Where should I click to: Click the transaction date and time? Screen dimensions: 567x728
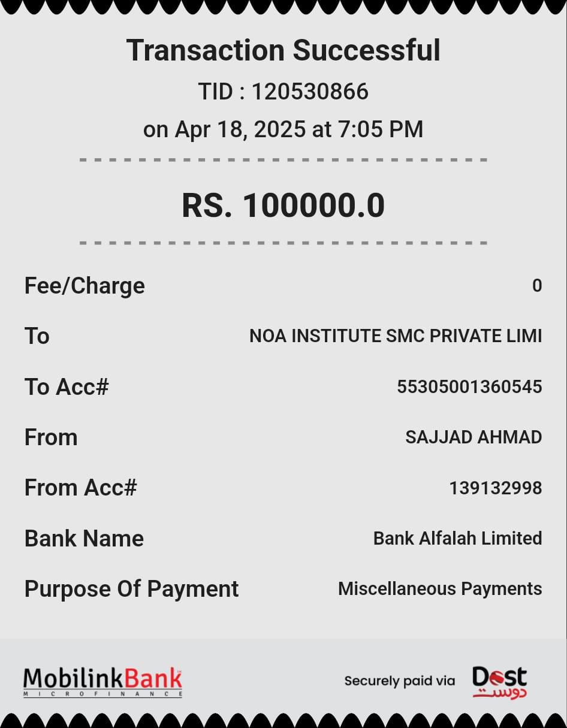pos(283,129)
